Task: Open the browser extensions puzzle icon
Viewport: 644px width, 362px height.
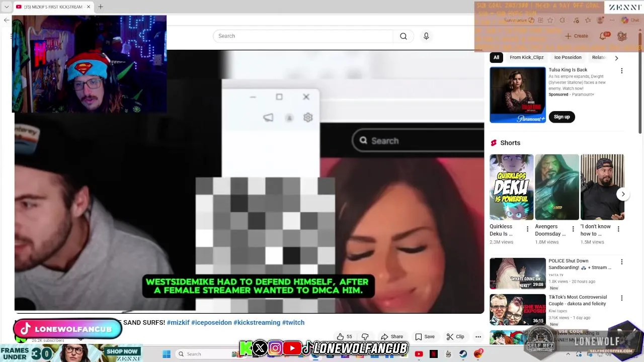Action: 562,20
